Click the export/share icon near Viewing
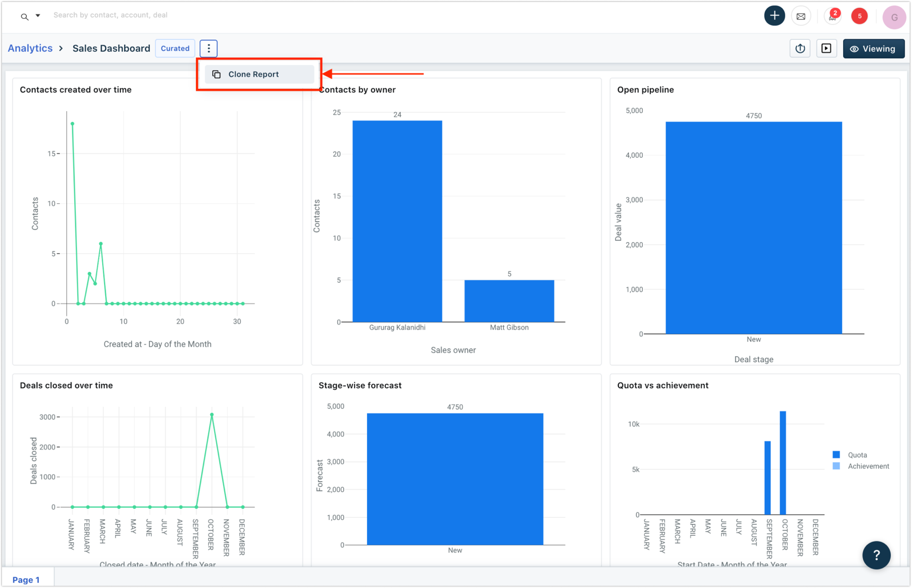This screenshot has width=912, height=588. 800,48
